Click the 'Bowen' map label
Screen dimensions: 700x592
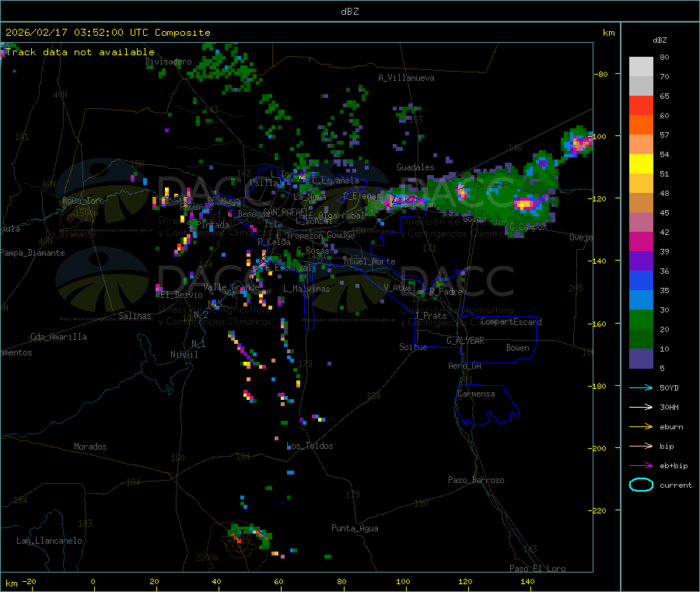pos(517,348)
